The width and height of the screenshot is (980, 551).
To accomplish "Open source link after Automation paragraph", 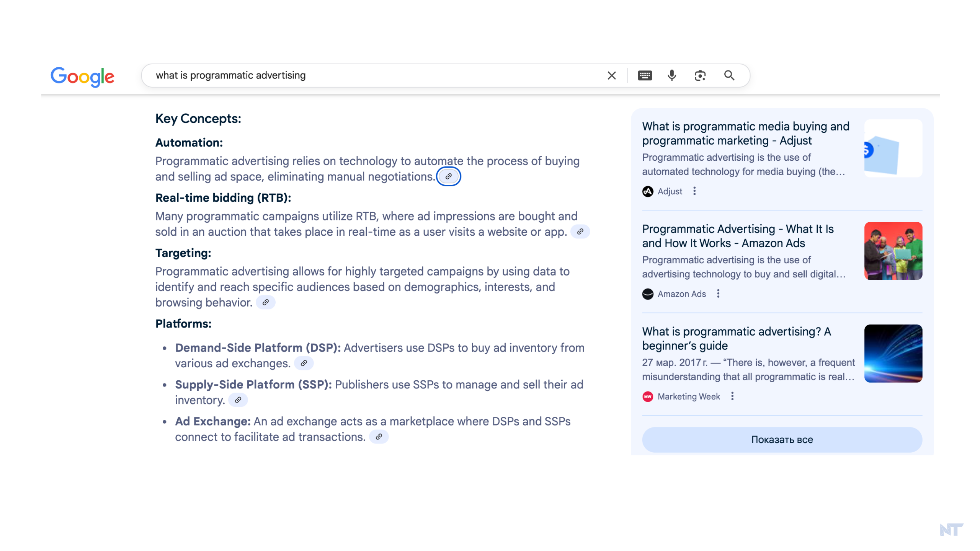I will pos(448,176).
